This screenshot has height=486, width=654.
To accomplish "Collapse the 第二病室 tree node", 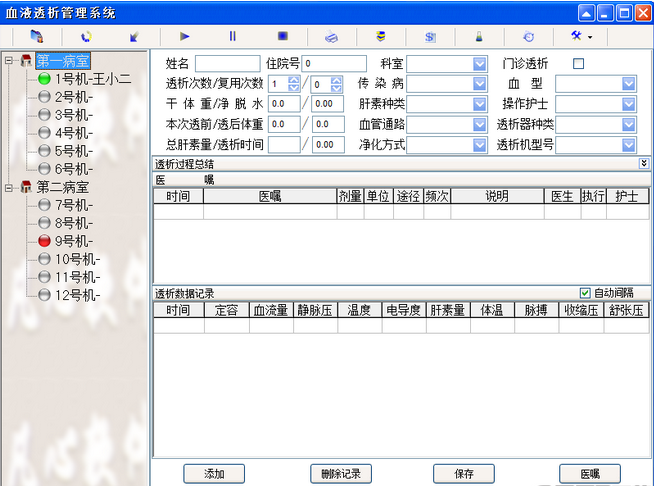I will (x=9, y=188).
